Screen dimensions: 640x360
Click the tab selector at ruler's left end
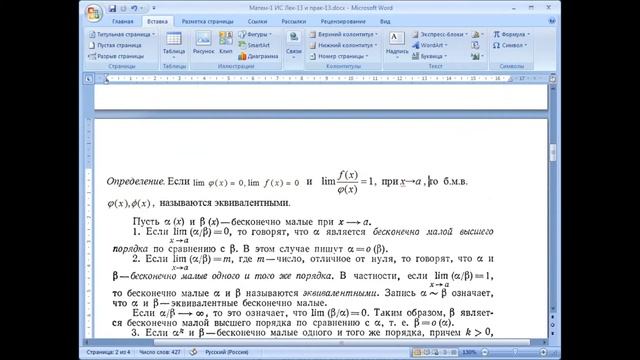click(89, 78)
